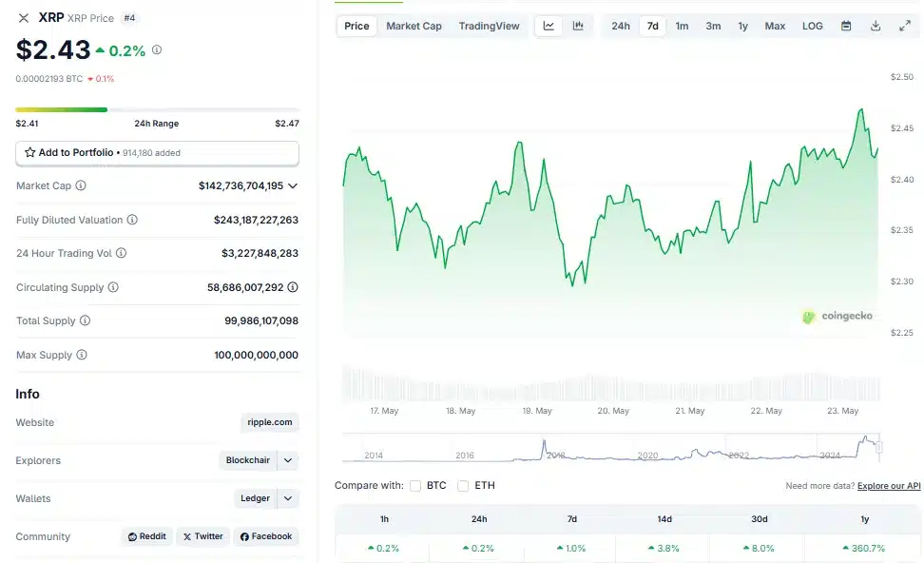Click the historical range navigator handle

[878, 448]
